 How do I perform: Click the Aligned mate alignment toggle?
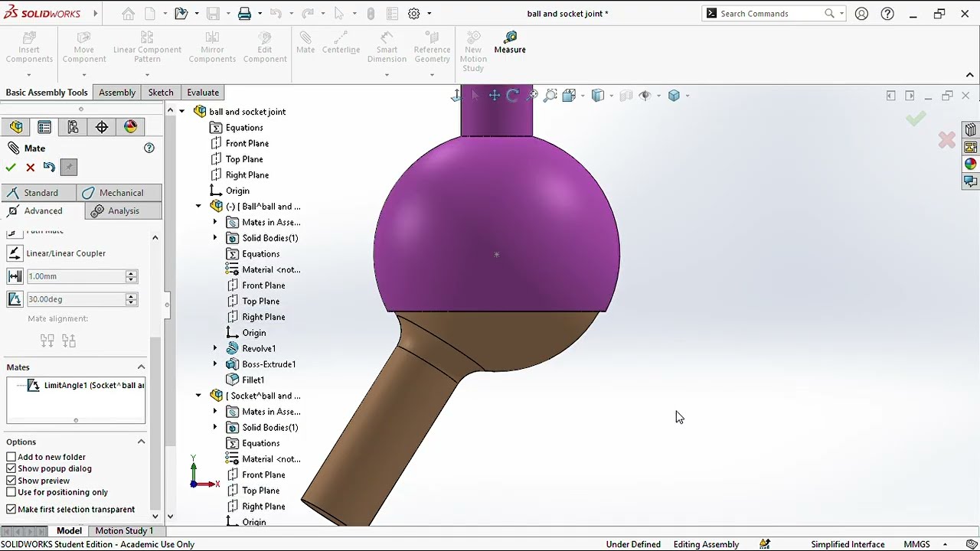[x=47, y=341]
